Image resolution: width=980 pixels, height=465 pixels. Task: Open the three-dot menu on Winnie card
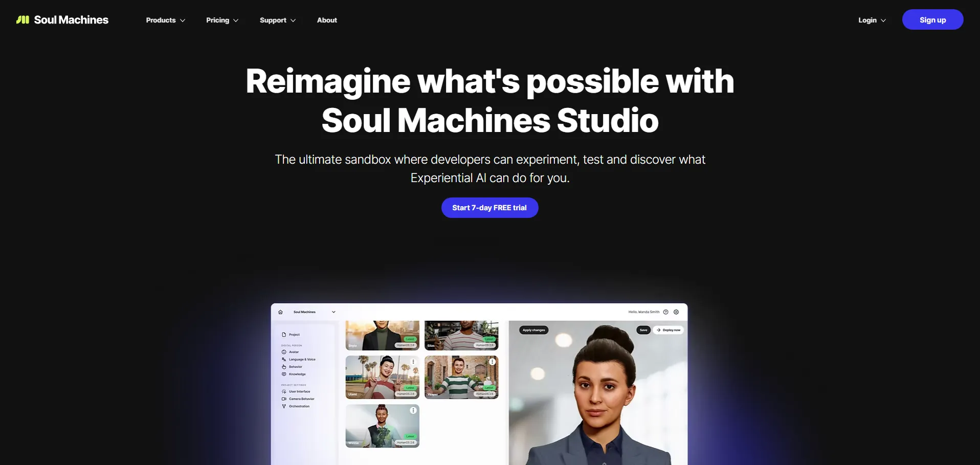[x=413, y=410]
